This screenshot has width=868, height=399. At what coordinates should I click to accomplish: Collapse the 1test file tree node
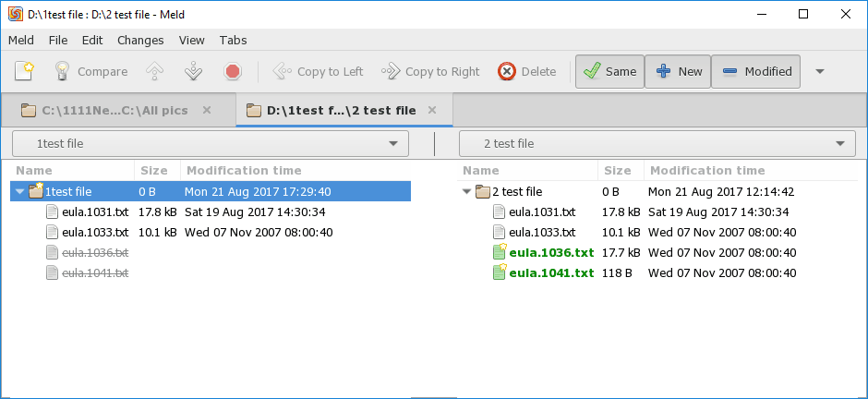click(20, 192)
